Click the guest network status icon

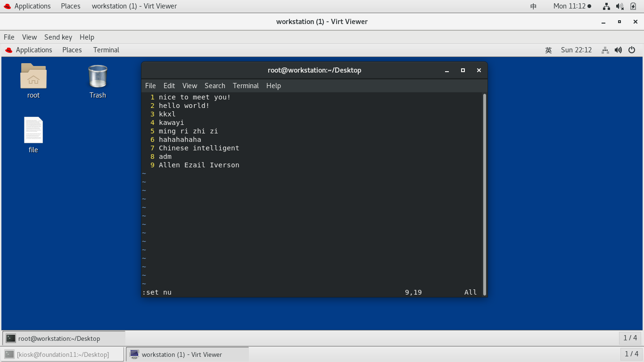(x=605, y=50)
